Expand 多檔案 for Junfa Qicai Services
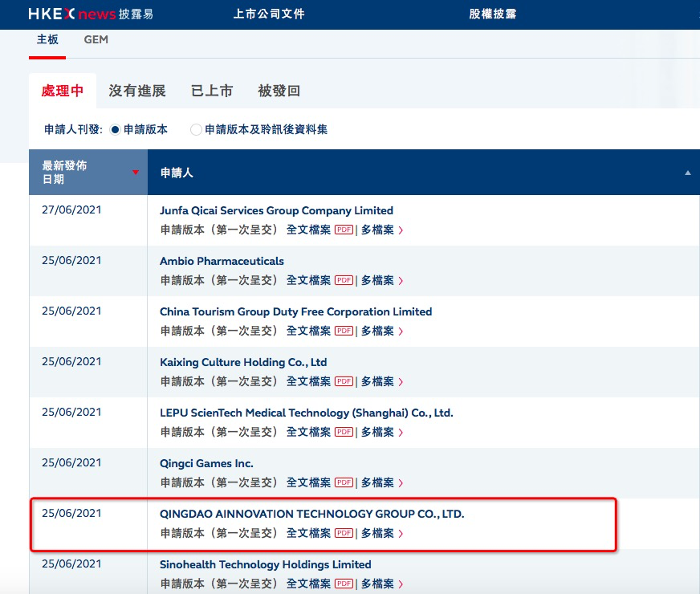The height and width of the screenshot is (594, 700). (381, 230)
